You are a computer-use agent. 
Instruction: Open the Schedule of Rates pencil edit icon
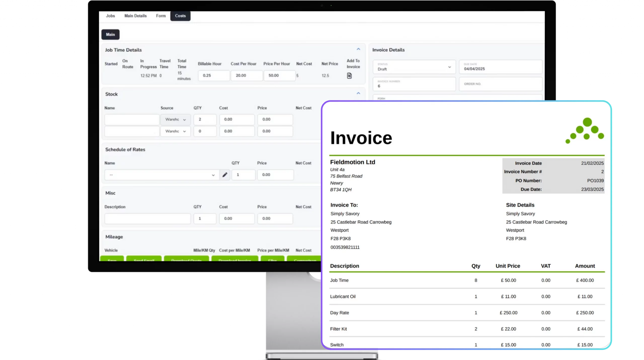(x=225, y=175)
